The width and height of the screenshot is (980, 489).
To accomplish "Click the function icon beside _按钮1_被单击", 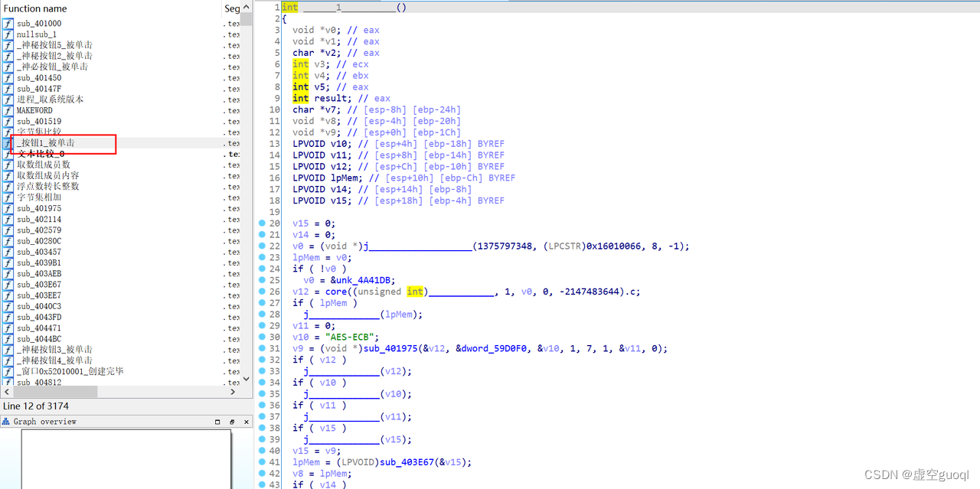I will click(x=7, y=142).
